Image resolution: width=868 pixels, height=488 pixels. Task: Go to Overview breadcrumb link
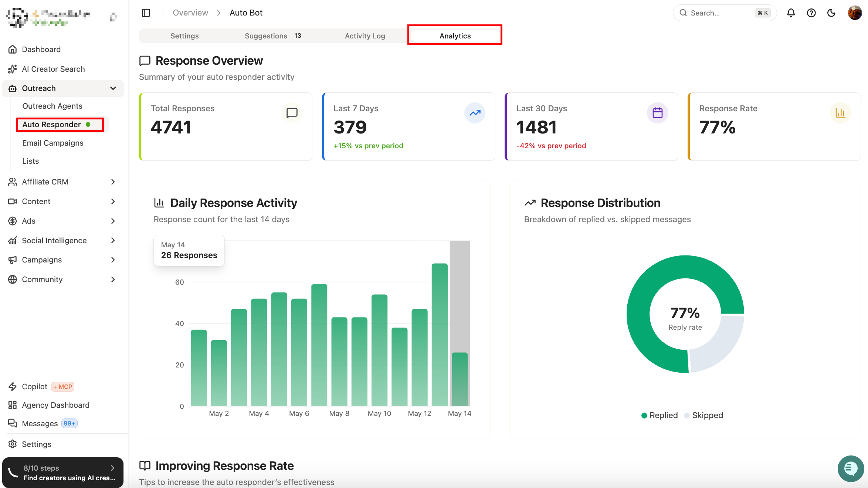coord(190,13)
